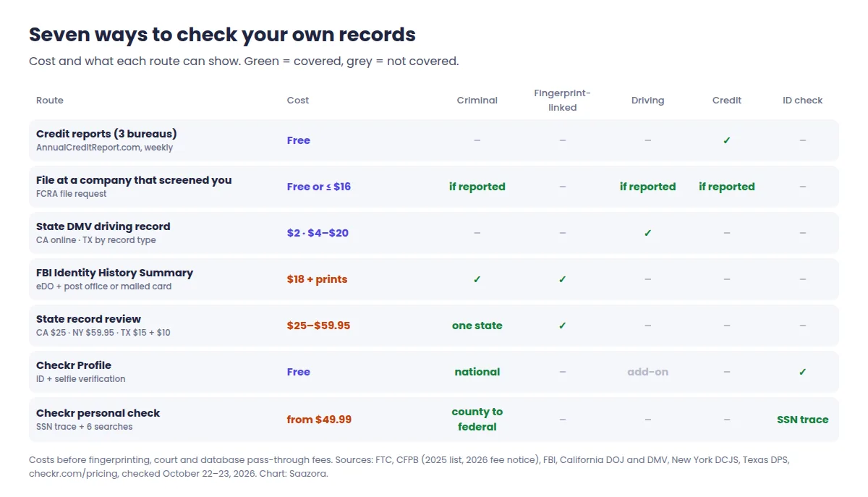Click the Criminal column header
Viewport: 868px width, 497px height.
(x=477, y=101)
